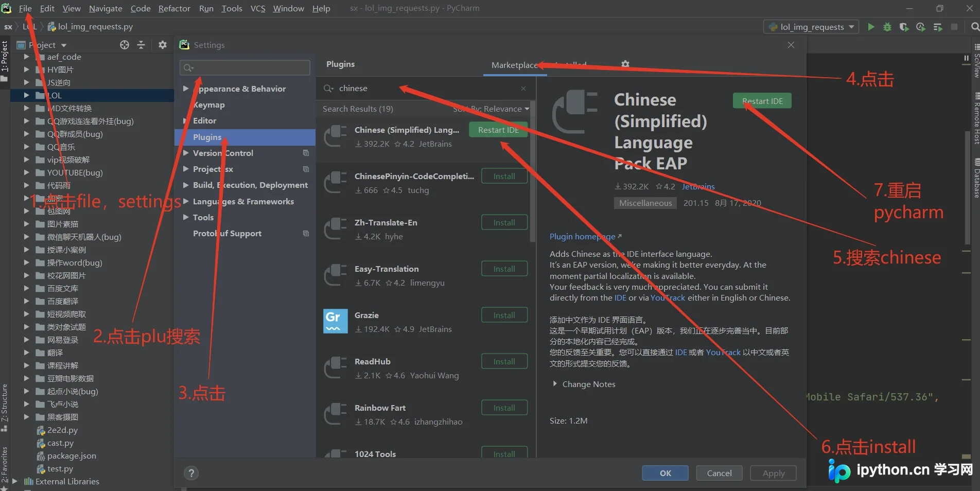The width and height of the screenshot is (980, 491).
Task: Expand Appearance & Behavior settings section
Action: (186, 89)
